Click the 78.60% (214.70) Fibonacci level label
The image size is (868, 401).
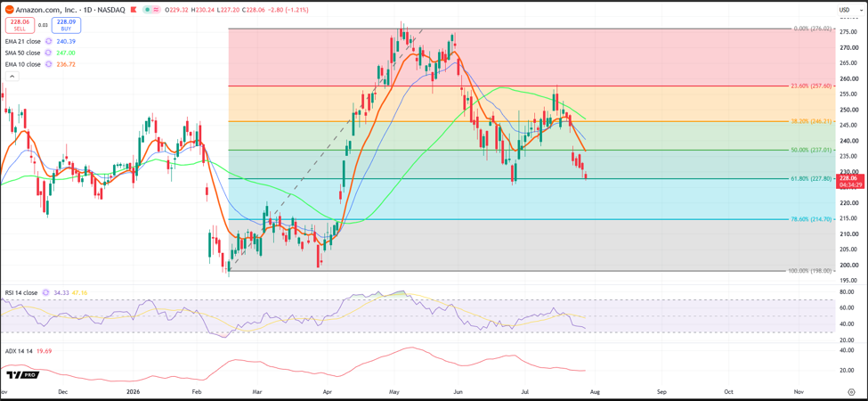[809, 219]
